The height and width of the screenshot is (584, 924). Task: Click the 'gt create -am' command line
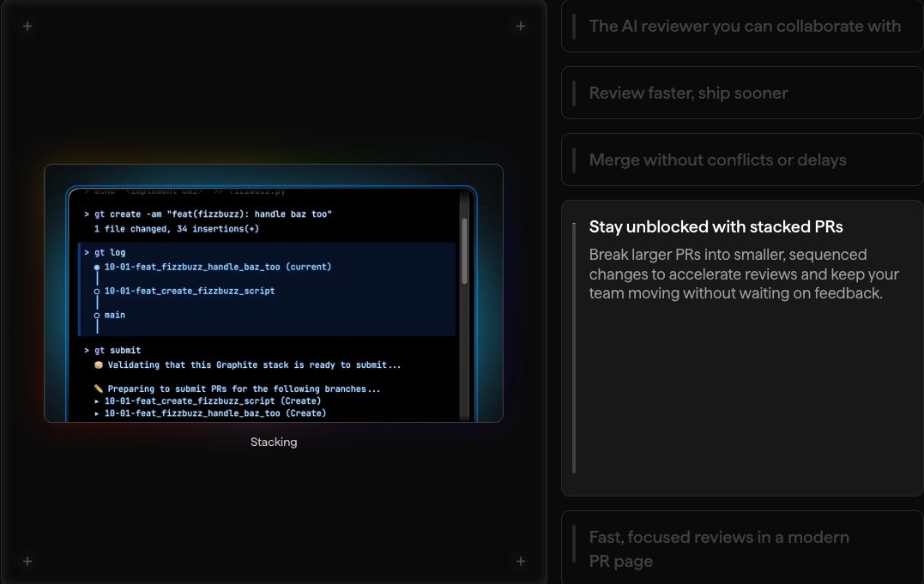tap(208, 214)
